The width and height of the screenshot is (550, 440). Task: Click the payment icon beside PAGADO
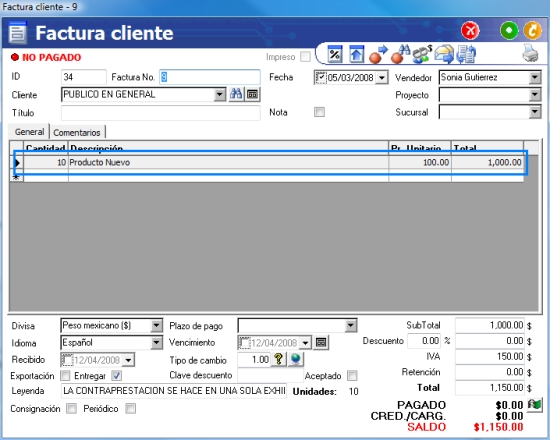click(535, 405)
